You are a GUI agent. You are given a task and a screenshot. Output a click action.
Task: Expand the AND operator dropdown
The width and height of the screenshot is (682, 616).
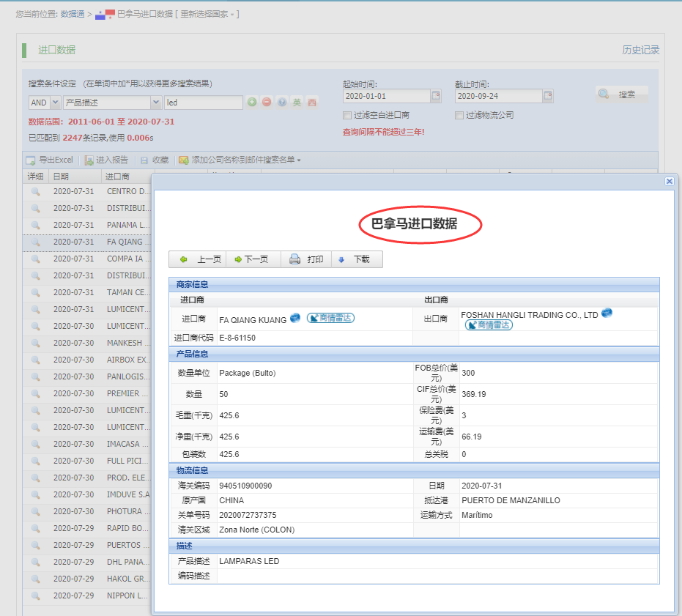[x=56, y=103]
